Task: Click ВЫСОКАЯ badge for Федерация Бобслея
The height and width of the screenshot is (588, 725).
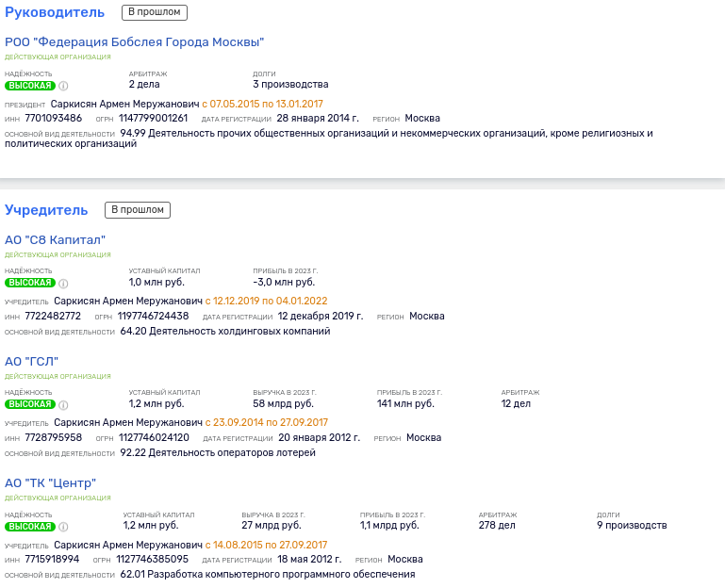Action: point(30,86)
